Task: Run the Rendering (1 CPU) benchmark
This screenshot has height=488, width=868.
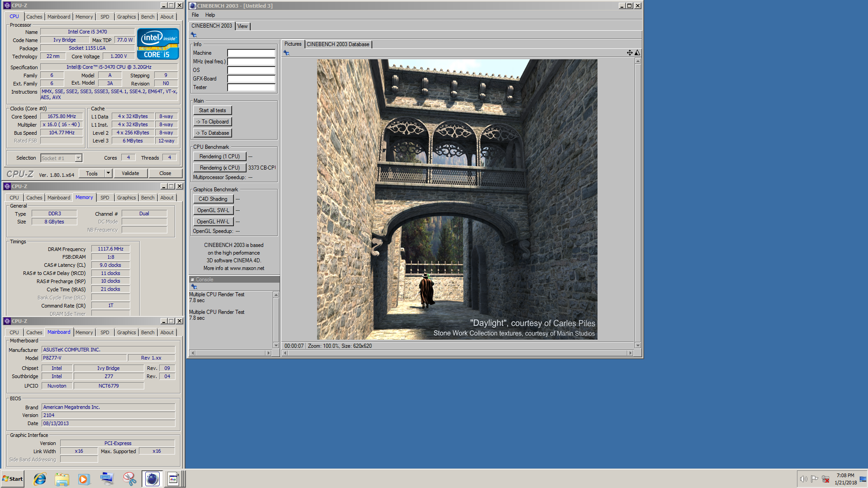Action: [x=219, y=156]
